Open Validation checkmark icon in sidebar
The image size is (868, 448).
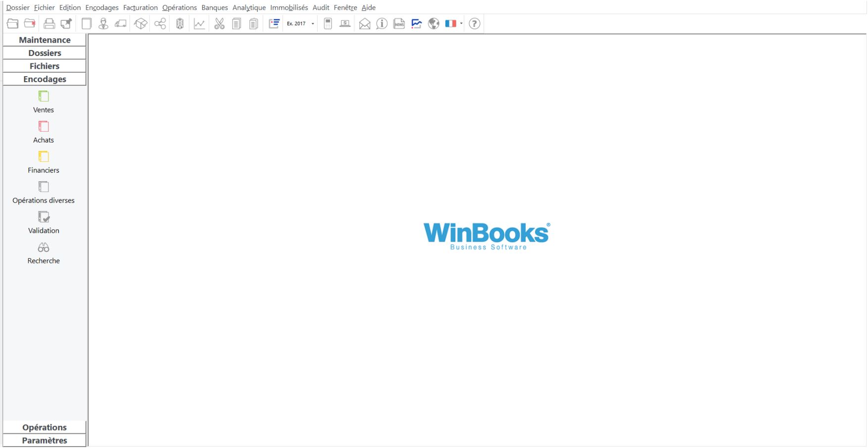pos(44,217)
